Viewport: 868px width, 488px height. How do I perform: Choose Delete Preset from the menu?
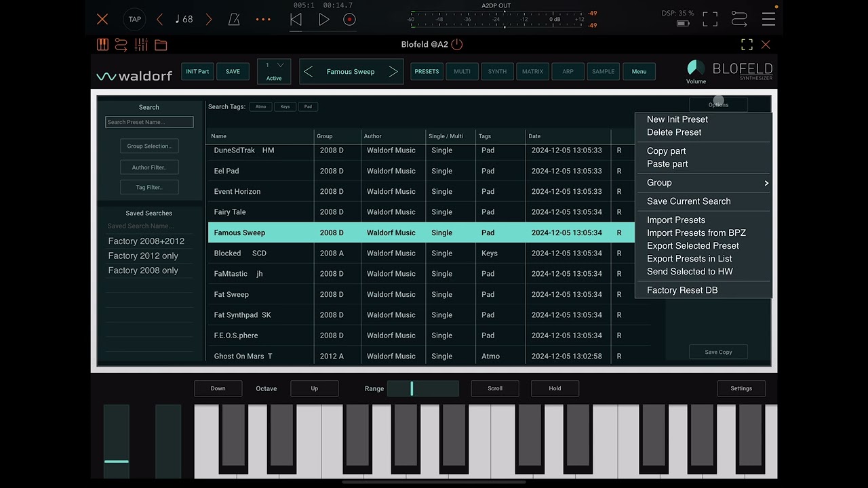click(x=674, y=132)
